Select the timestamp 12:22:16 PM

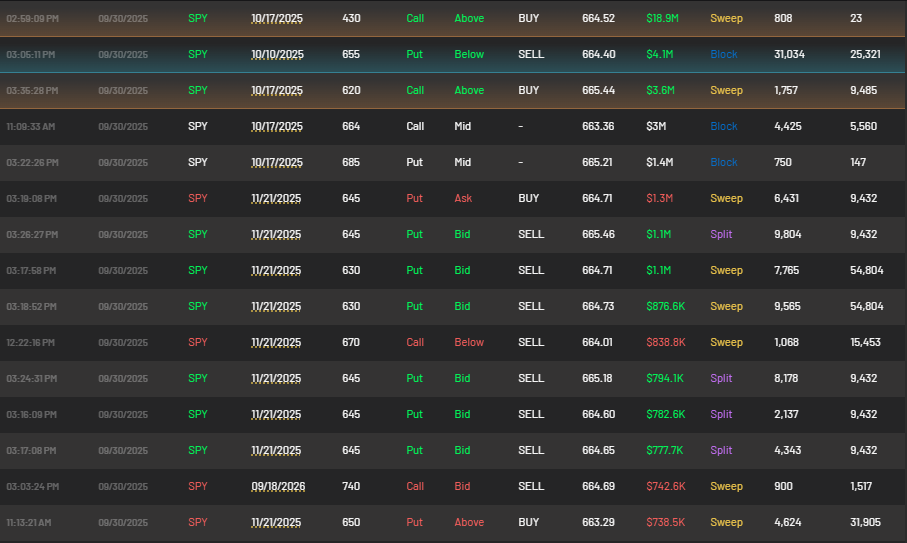click(31, 342)
